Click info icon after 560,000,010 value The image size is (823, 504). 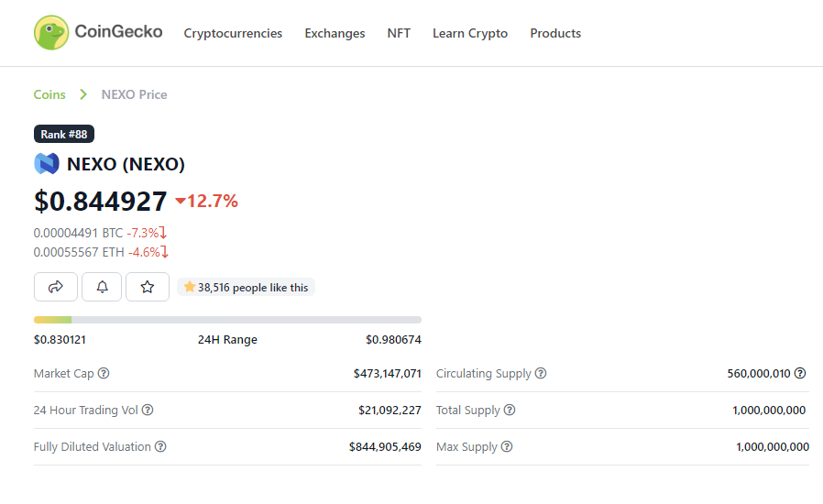(800, 373)
